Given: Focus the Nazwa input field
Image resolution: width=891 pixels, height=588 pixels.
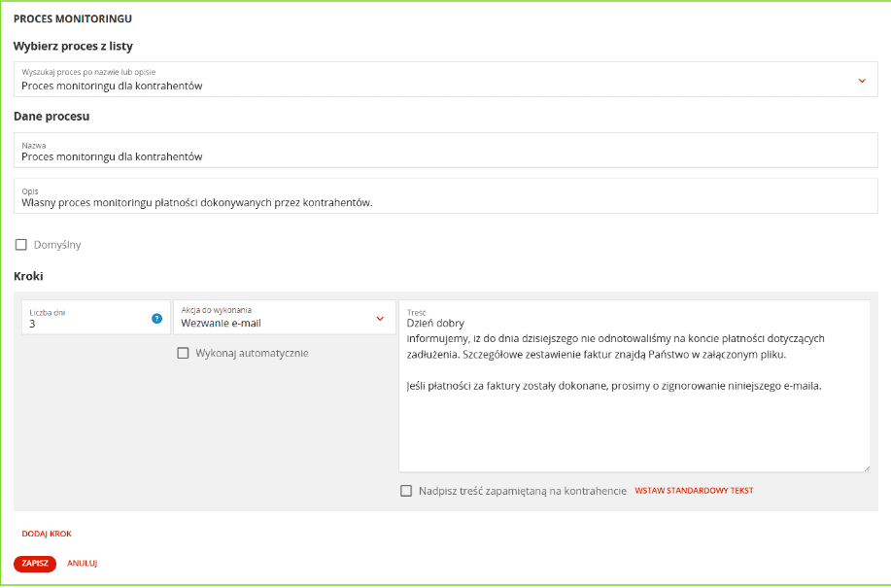Looking at the screenshot, I should coord(445,151).
